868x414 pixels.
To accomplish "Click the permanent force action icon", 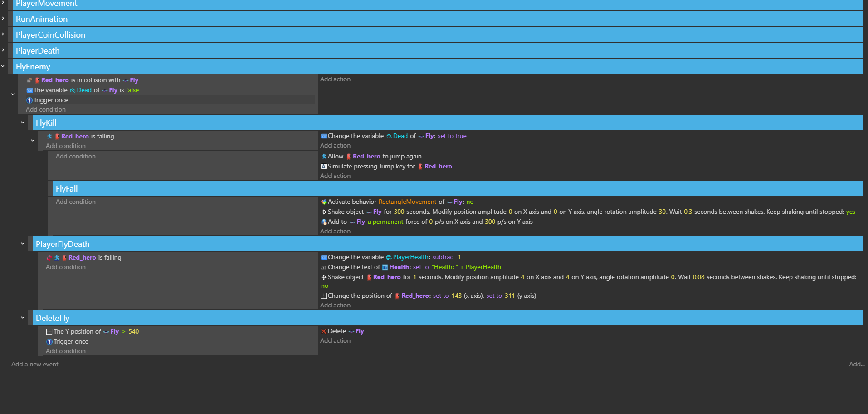I will (x=324, y=222).
